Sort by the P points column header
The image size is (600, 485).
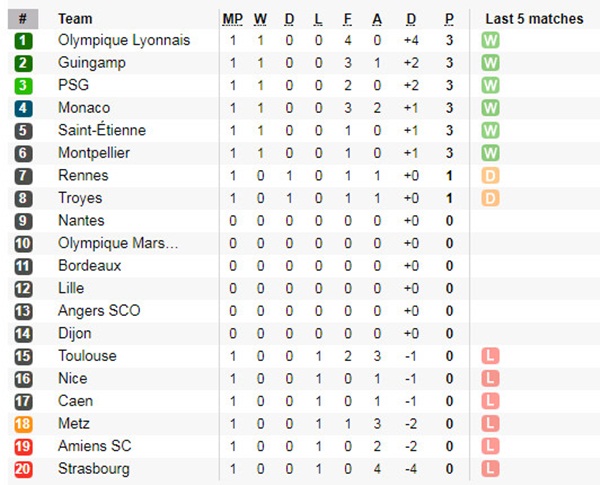point(449,19)
